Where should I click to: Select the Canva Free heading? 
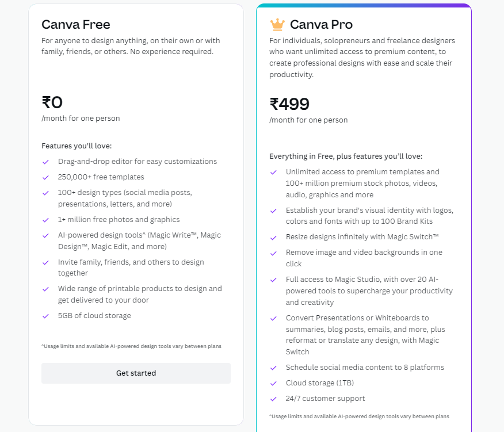[x=76, y=24]
